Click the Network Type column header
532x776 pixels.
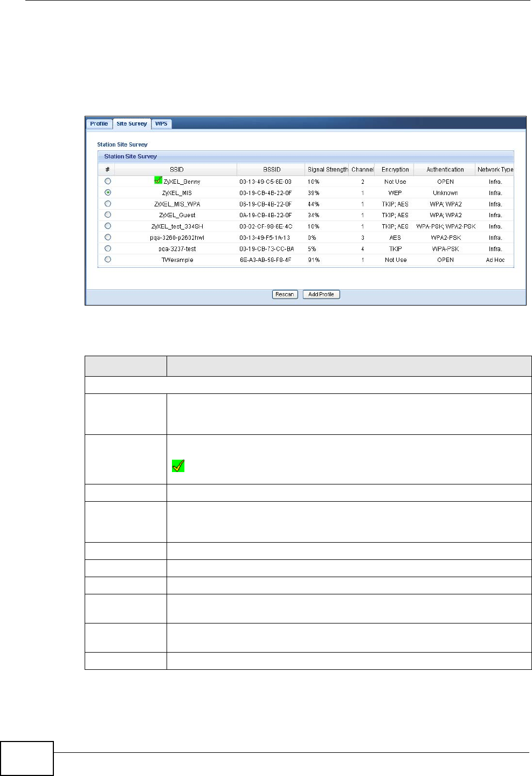pyautogui.click(x=495, y=169)
